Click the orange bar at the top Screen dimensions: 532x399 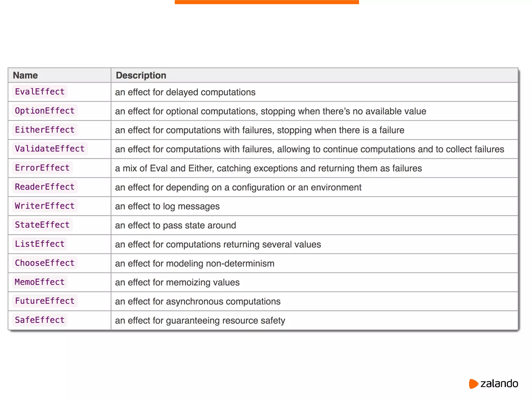point(267,2)
